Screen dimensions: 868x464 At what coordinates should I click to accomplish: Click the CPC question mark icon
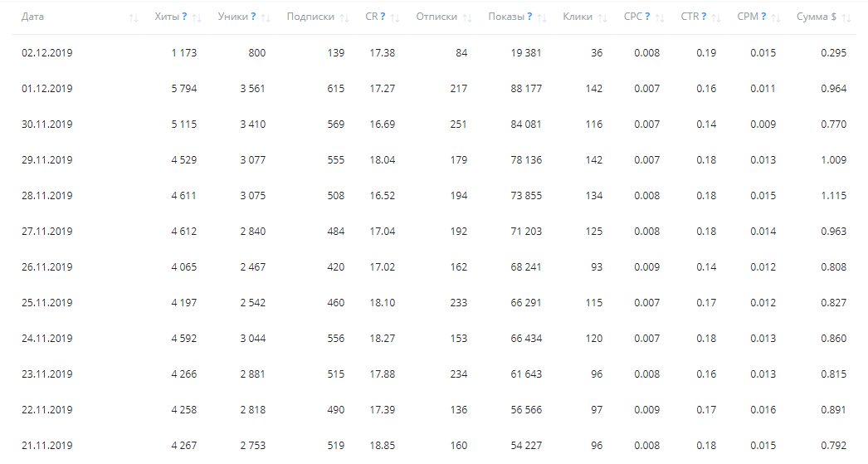point(647,17)
